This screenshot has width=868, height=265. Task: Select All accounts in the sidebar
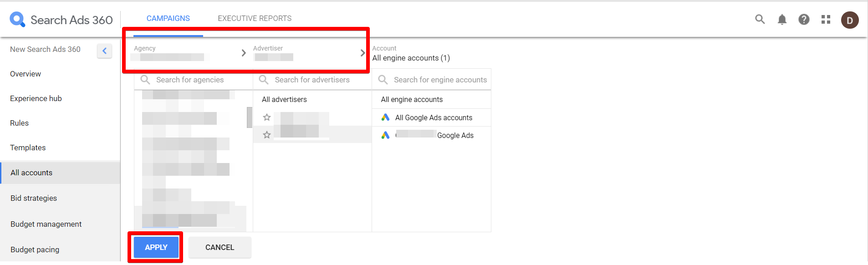pyautogui.click(x=60, y=173)
